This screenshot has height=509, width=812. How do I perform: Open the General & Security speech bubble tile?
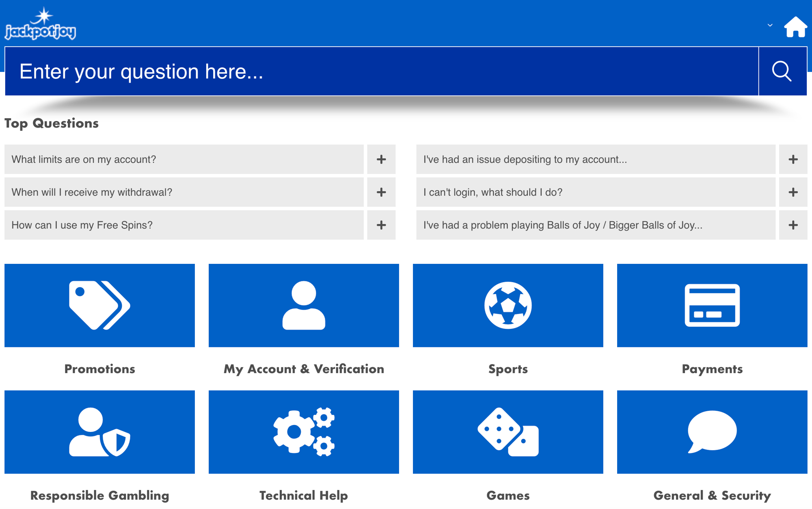712,432
